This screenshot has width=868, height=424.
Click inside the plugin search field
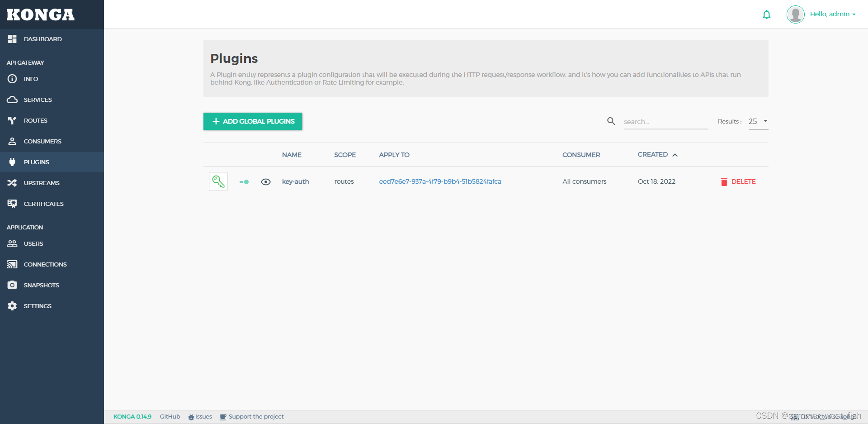[x=665, y=121]
